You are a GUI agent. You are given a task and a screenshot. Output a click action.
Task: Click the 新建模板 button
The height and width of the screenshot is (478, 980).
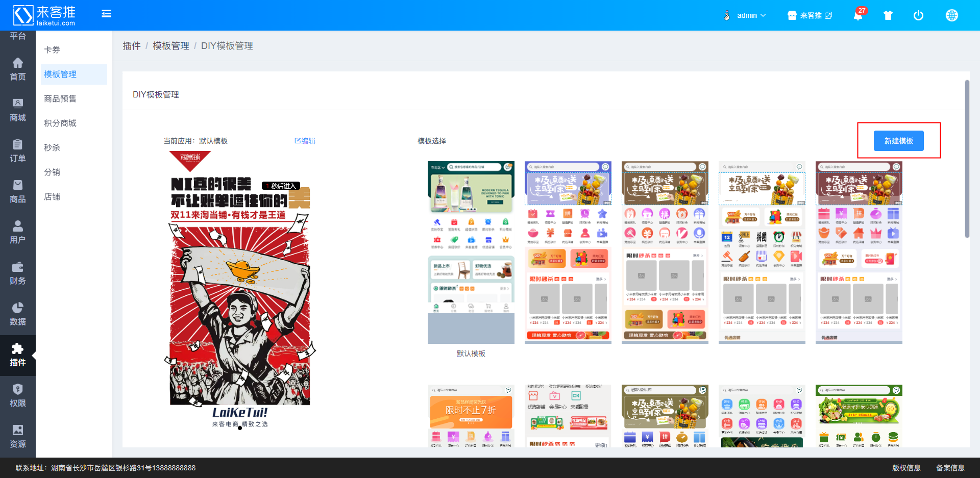click(898, 141)
